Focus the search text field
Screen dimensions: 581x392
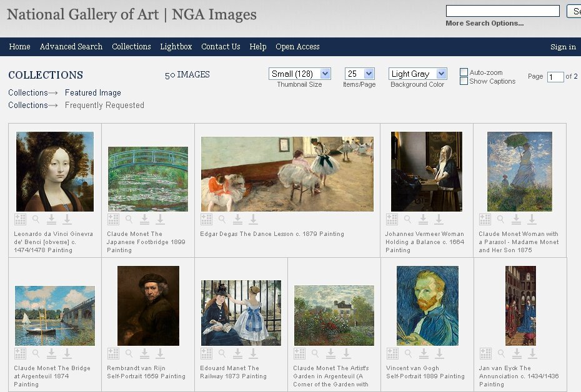(x=503, y=11)
